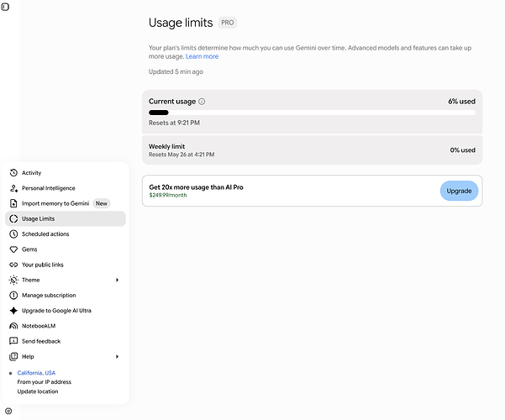Click the Google AI Ultra sparkle icon
Image resolution: width=505 pixels, height=420 pixels.
(x=13, y=311)
